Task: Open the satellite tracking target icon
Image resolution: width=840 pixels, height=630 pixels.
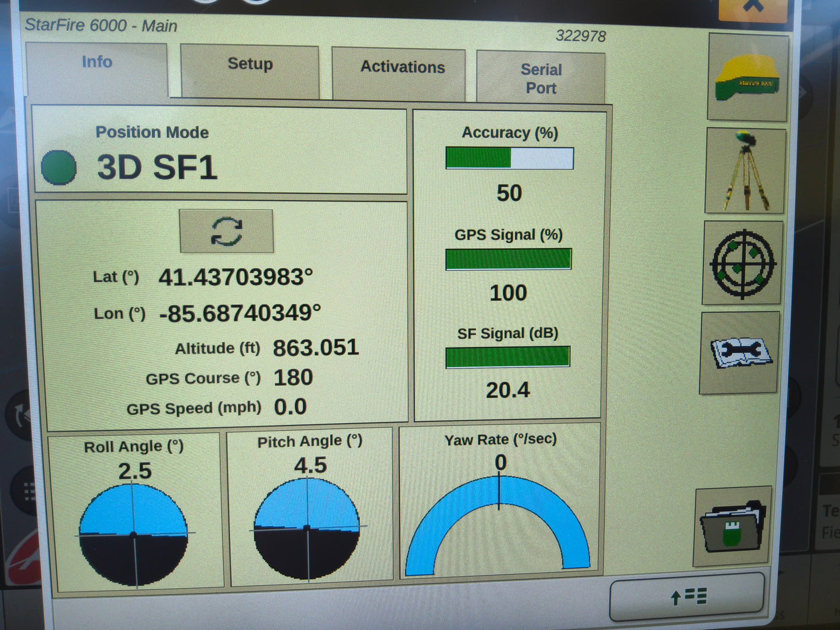Action: [742, 265]
